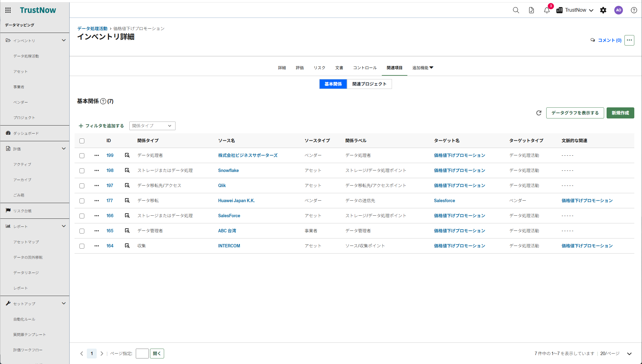Click フィルタを追加する
The height and width of the screenshot is (364, 642).
101,126
